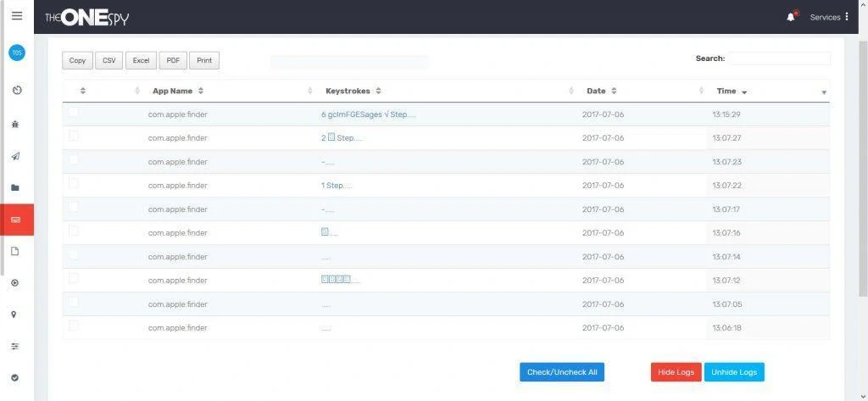The width and height of the screenshot is (868, 401).
Task: Open the dashboard gauge icon in sidebar
Action: tap(16, 90)
